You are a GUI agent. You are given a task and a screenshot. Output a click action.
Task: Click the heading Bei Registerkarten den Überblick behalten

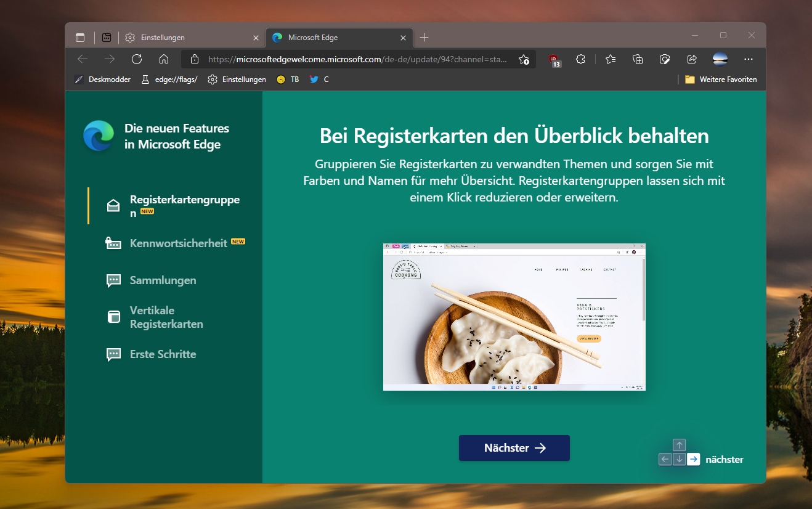click(x=514, y=136)
